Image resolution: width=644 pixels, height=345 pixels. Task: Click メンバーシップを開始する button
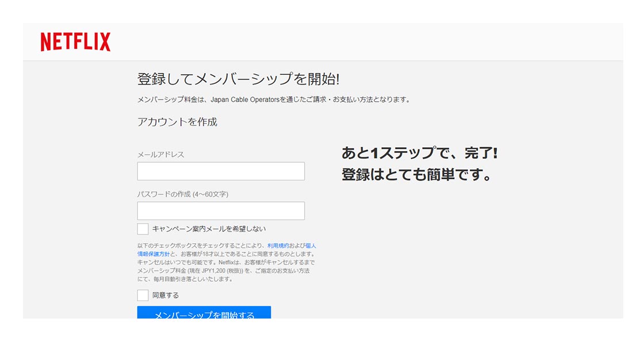pyautogui.click(x=204, y=313)
